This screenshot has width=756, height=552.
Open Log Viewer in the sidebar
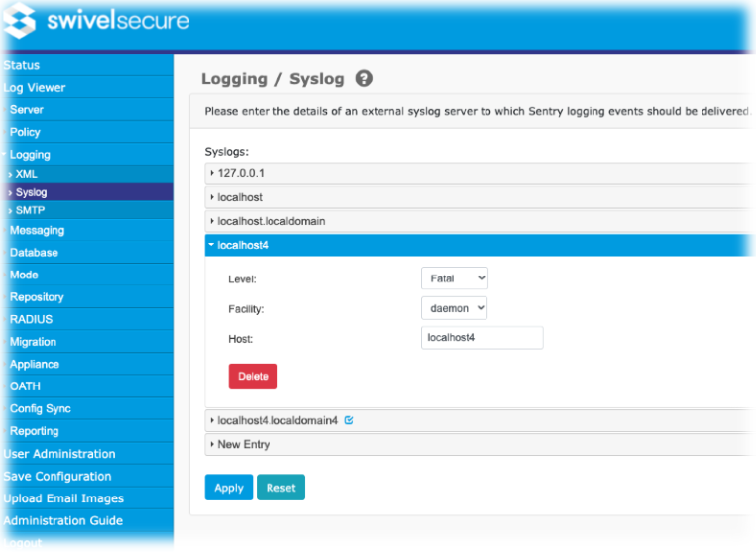[x=87, y=87]
